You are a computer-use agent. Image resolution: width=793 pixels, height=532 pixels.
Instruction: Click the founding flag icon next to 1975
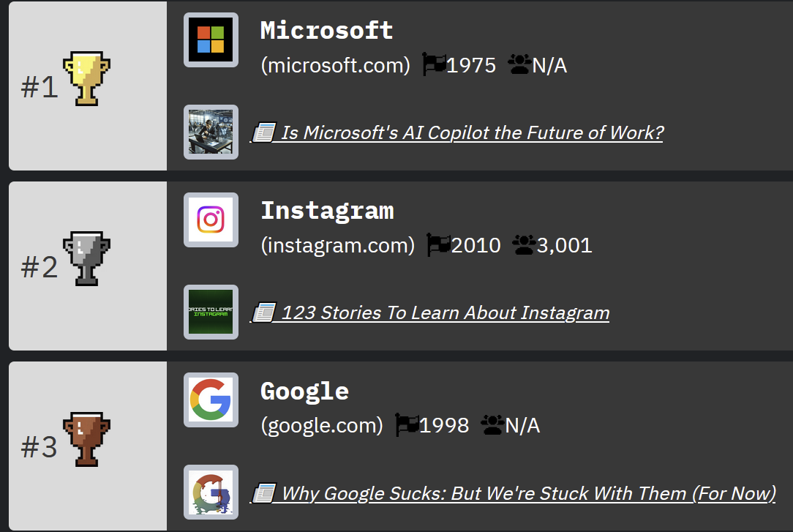434,64
